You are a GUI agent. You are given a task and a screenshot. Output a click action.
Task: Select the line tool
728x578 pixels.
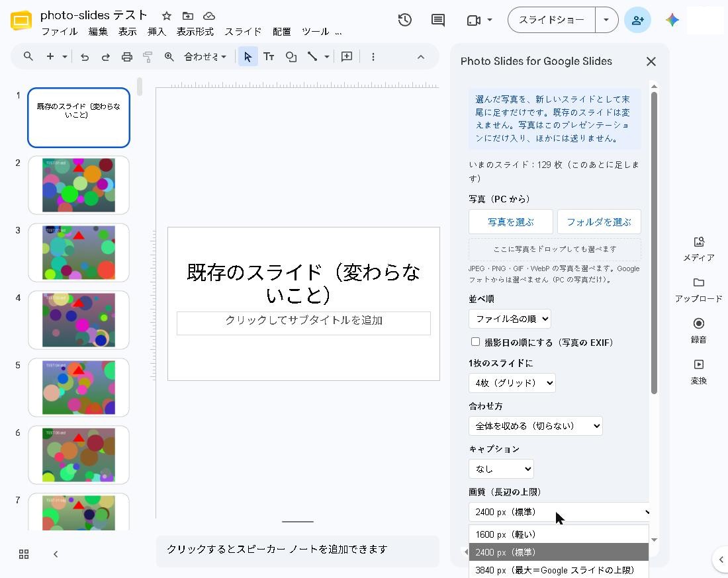[x=312, y=57]
